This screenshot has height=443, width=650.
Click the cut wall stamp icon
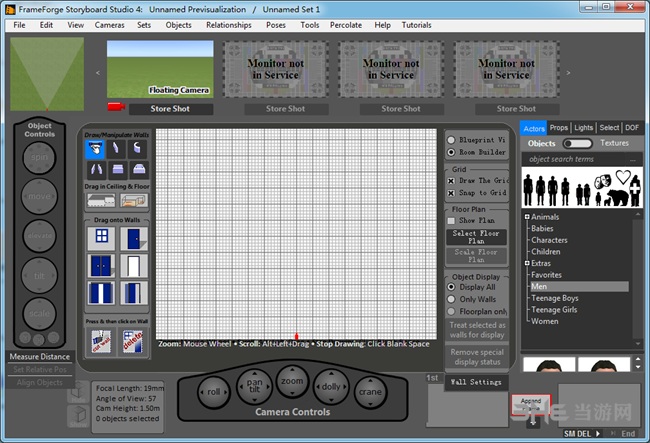click(101, 342)
